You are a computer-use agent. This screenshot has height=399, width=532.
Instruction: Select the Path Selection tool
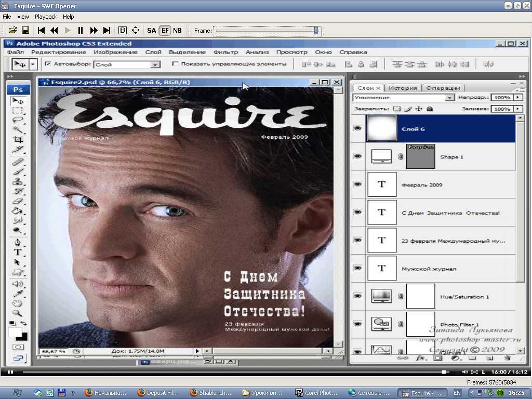click(x=18, y=262)
